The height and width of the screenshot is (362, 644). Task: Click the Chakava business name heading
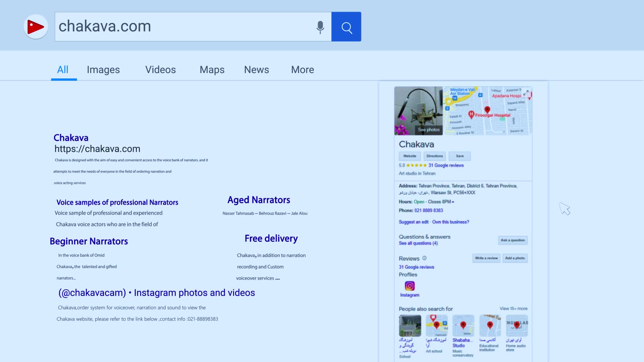click(x=416, y=144)
